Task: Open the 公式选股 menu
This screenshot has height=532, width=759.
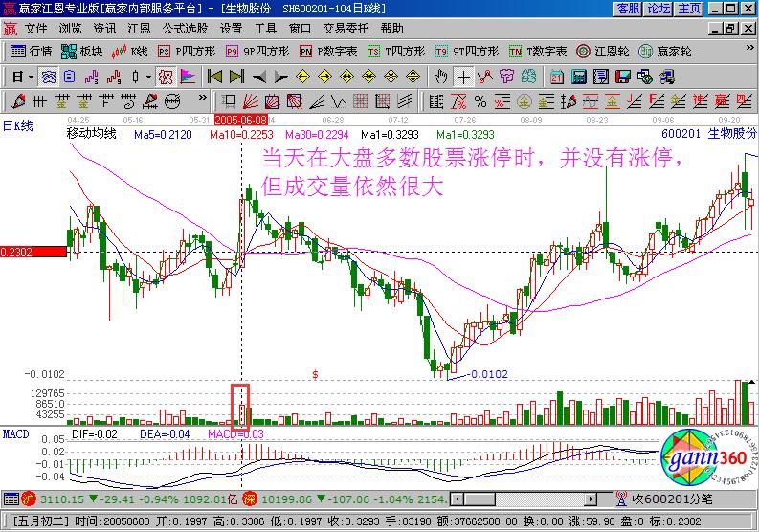Action: [184, 29]
